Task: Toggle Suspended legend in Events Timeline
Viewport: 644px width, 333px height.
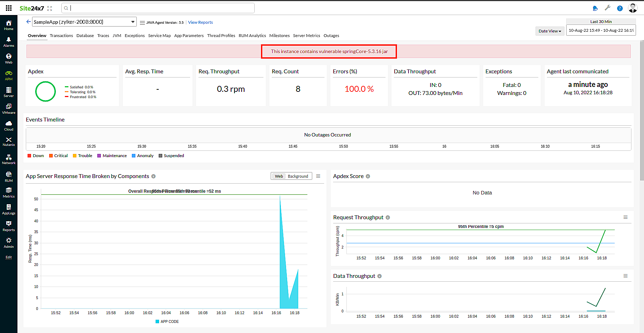Action: (171, 156)
